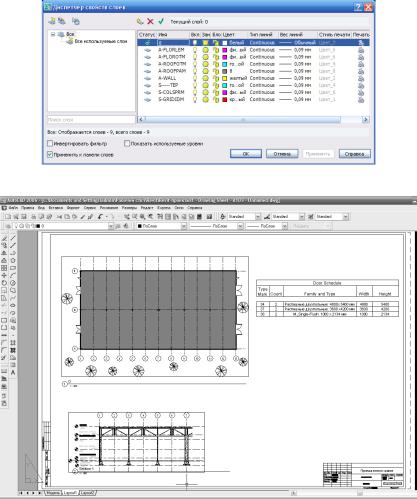Click the layer search input field
This screenshot has width=417, height=499.
(x=91, y=119)
